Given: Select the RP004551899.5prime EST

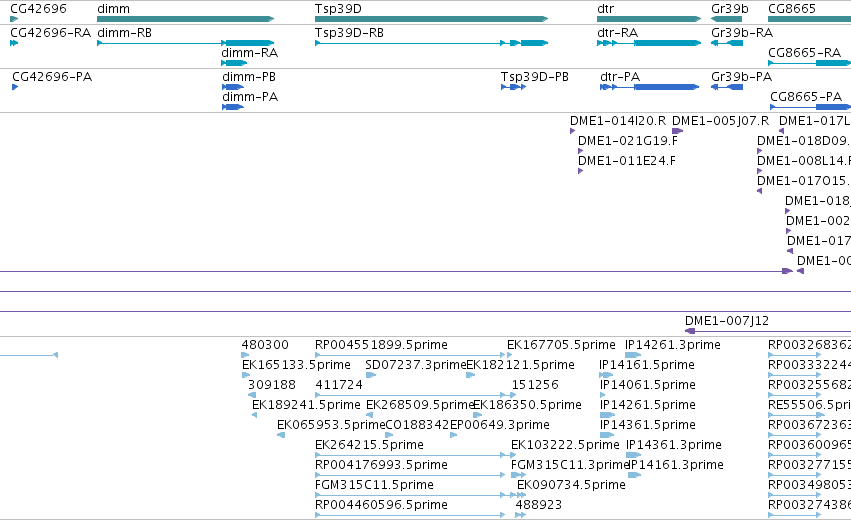Looking at the screenshot, I should 410,355.
